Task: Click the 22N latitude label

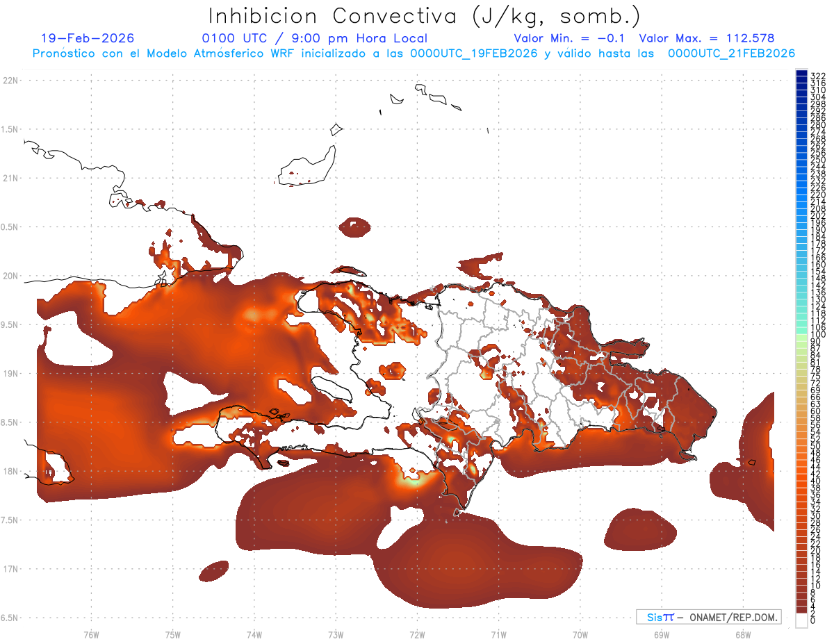Action: click(x=10, y=81)
